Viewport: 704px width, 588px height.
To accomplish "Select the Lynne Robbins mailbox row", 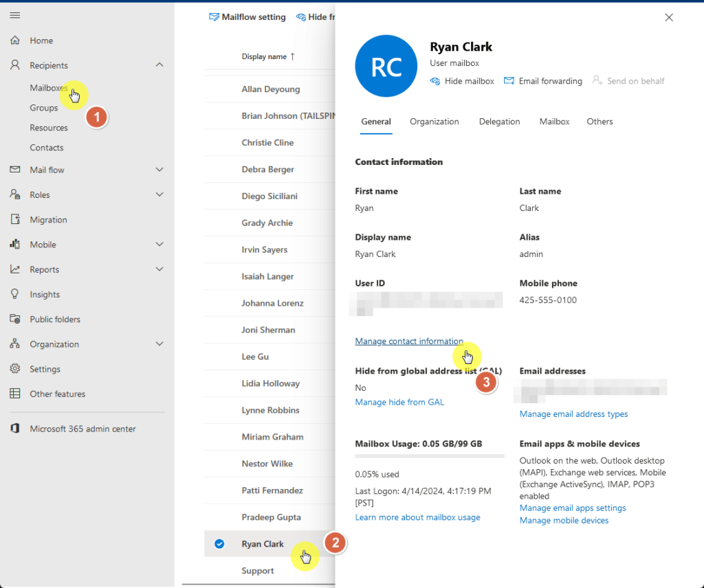I will pyautogui.click(x=269, y=410).
